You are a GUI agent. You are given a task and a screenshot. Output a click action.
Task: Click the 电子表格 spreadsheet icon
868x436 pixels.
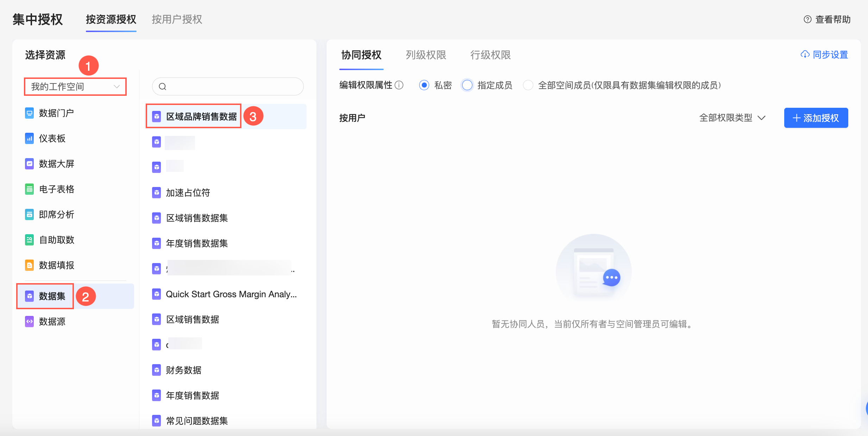[x=30, y=189]
